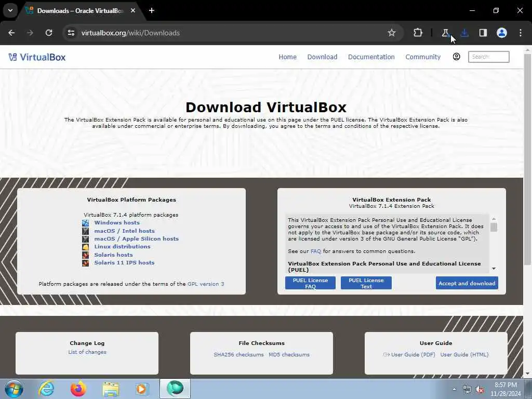Open the Home menu item
The width and height of the screenshot is (532, 399).
[x=287, y=57]
